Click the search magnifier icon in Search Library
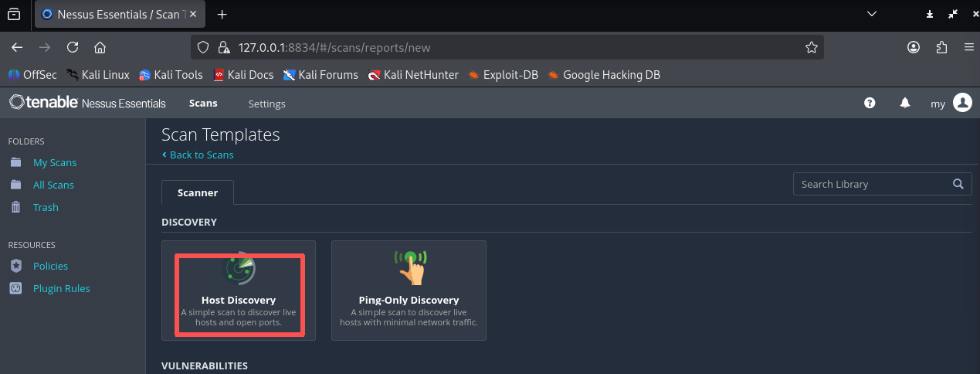 (958, 184)
